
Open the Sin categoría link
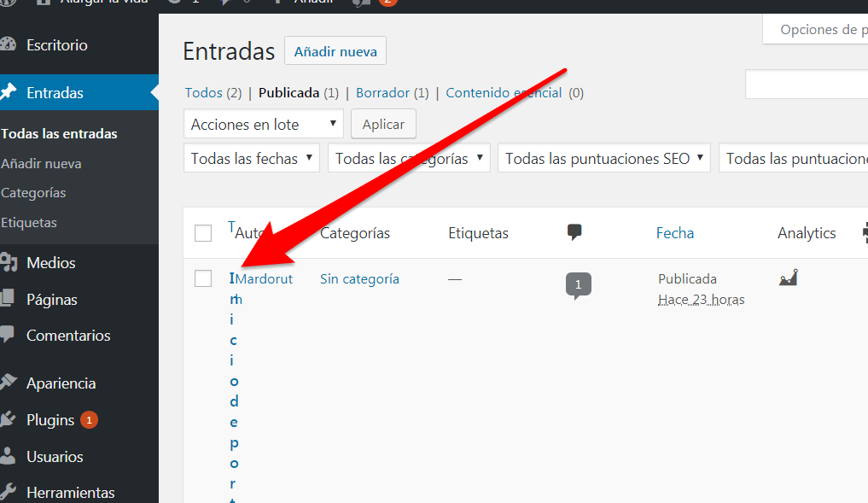click(359, 278)
